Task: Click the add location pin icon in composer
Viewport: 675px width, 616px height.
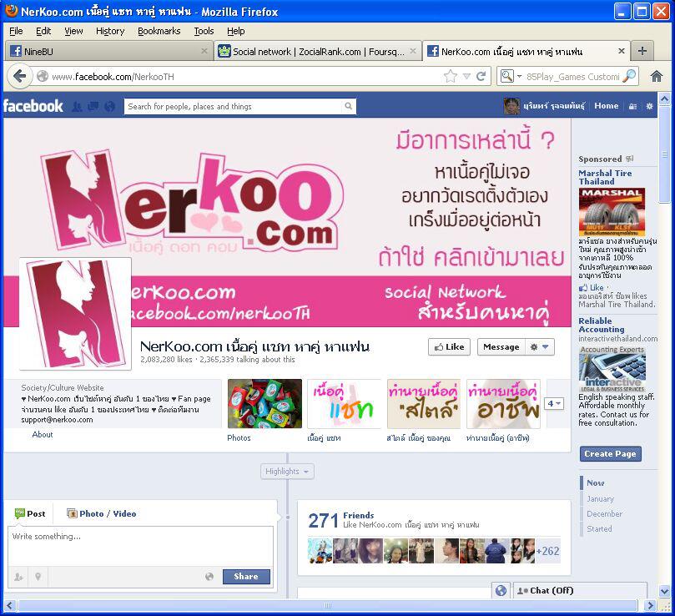Action: point(38,577)
